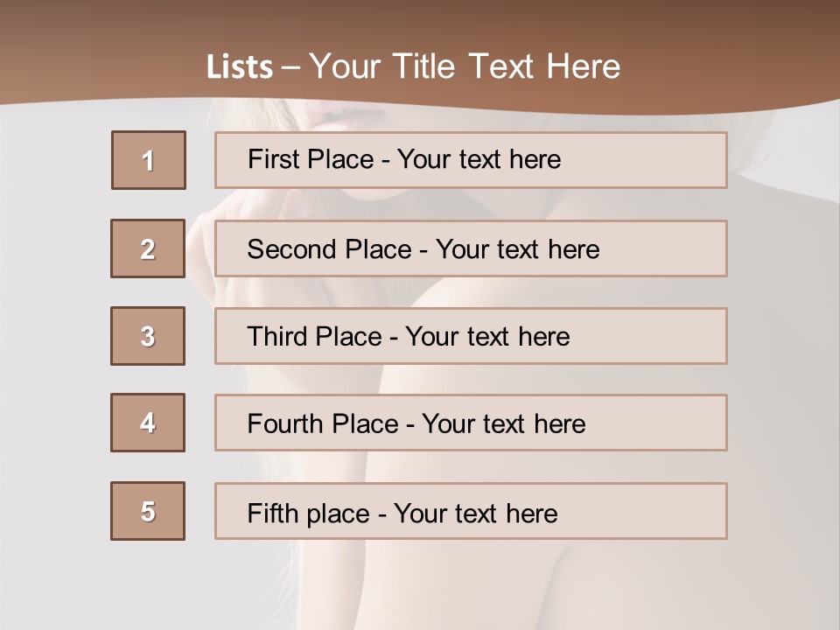840x630 pixels.
Task: Click the empty right end of the Third Place box
Action: [x=665, y=336]
